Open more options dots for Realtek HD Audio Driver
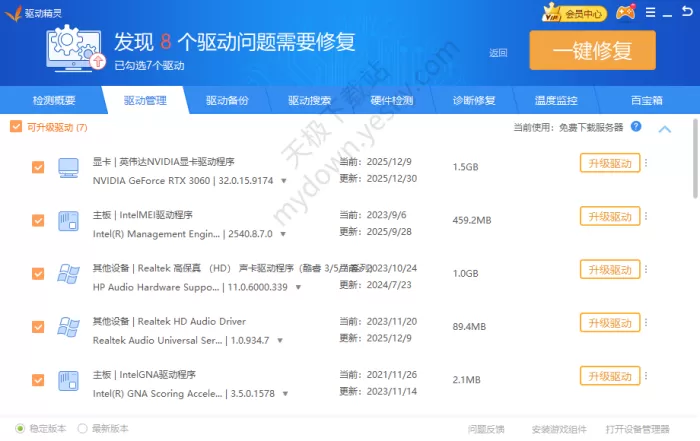700x441 pixels. coord(646,322)
